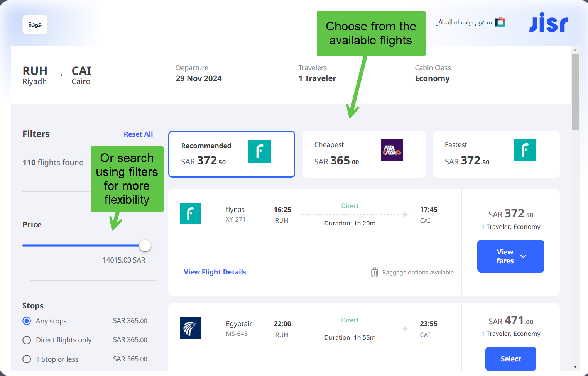The width and height of the screenshot is (588, 376).
Task: Click the travel agency icon in header
Action: point(500,22)
